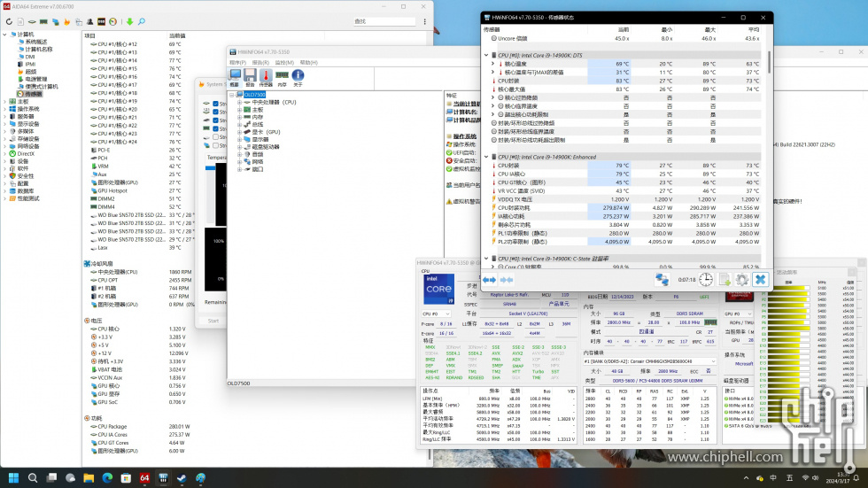Reset sensor timer with the clock icon
Viewport: 868px width, 488px height.
[706, 280]
